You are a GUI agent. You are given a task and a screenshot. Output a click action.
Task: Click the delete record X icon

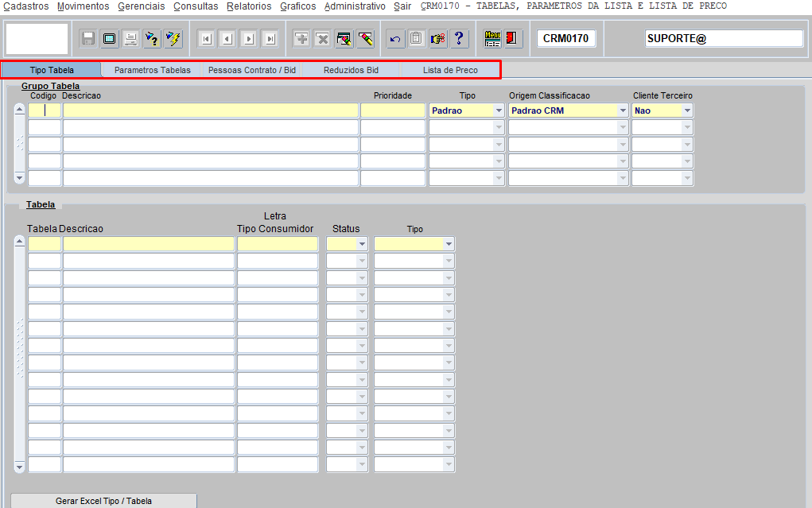[323, 39]
